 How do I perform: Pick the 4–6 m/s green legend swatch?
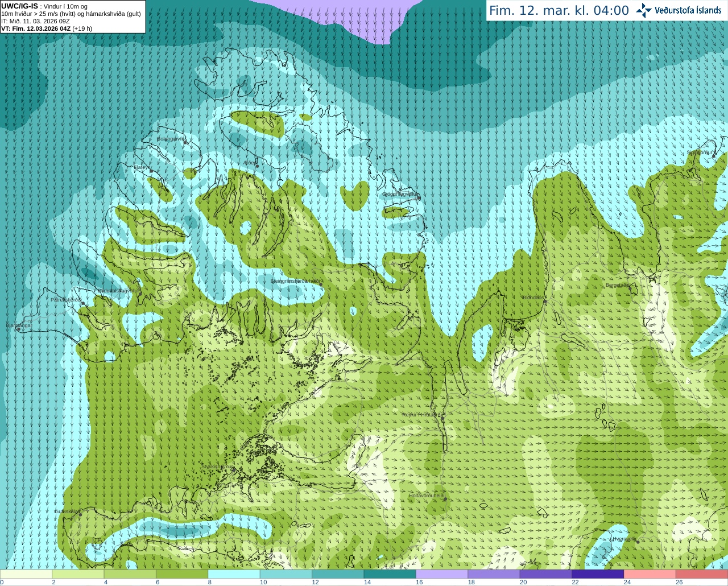[x=130, y=574]
